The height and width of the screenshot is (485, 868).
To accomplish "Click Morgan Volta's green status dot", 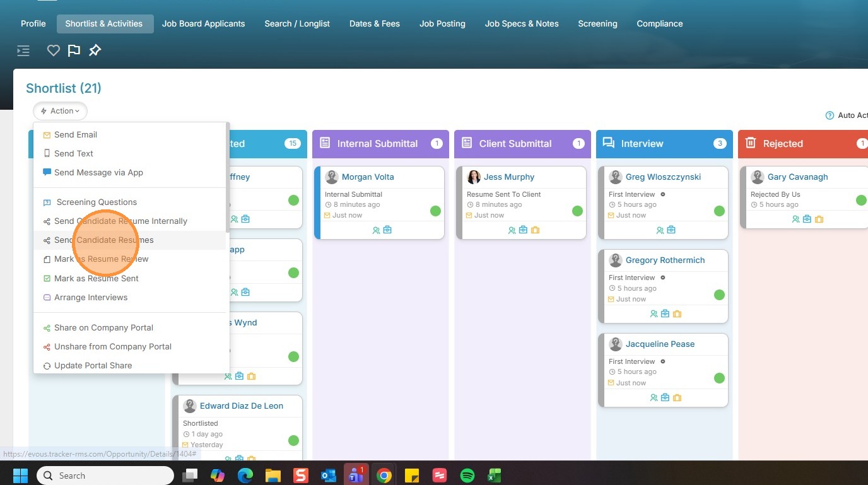I will (x=435, y=211).
